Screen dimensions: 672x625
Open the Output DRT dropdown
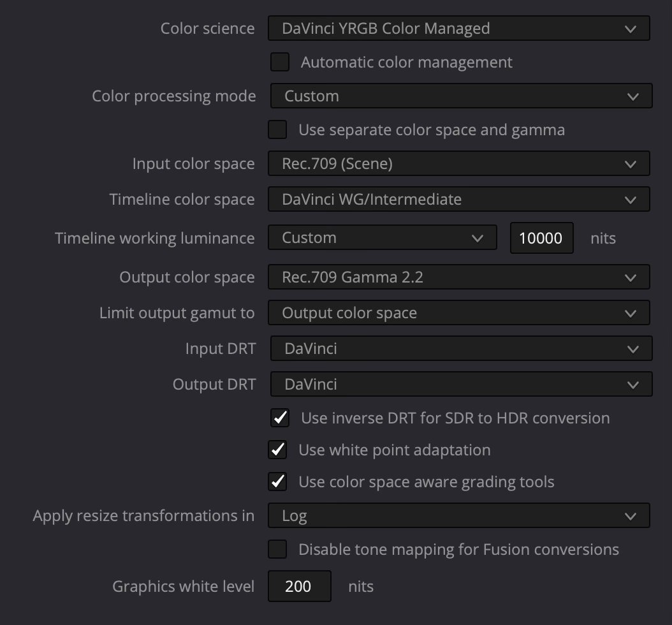461,384
